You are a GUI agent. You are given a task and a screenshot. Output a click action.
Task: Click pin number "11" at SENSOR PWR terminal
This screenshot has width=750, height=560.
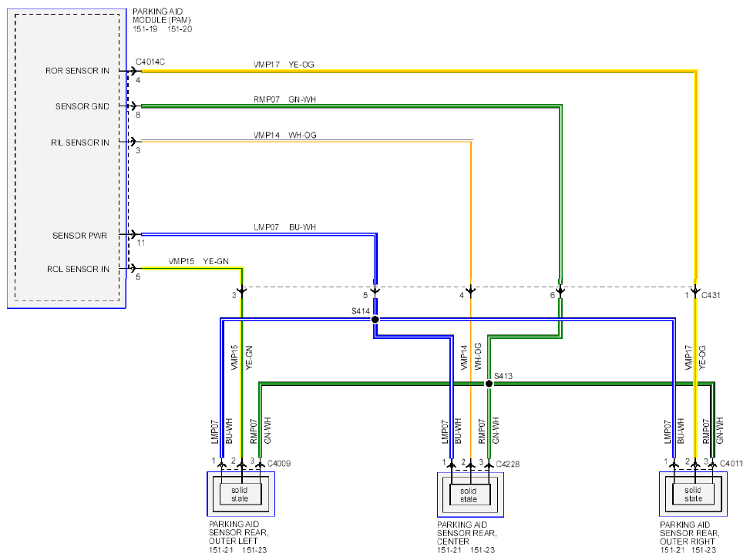[140, 243]
